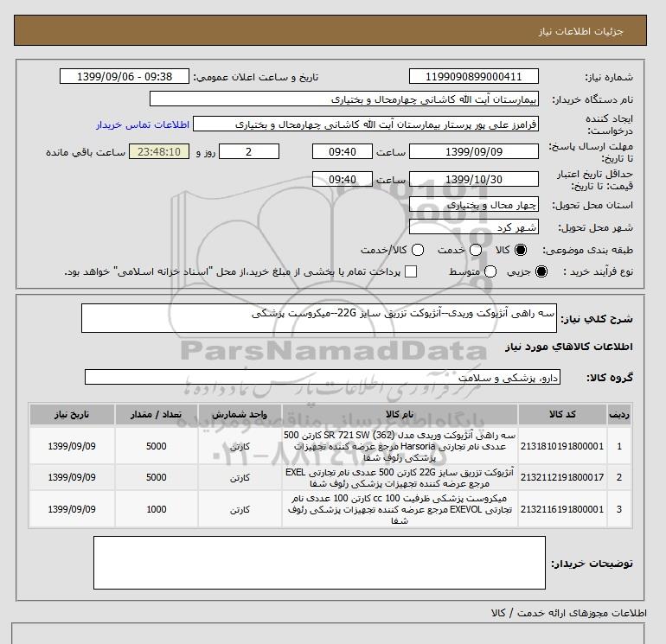The image size is (666, 644).
Task: Click the EXEL 22G angiocath product name
Action: pyautogui.click(x=400, y=477)
